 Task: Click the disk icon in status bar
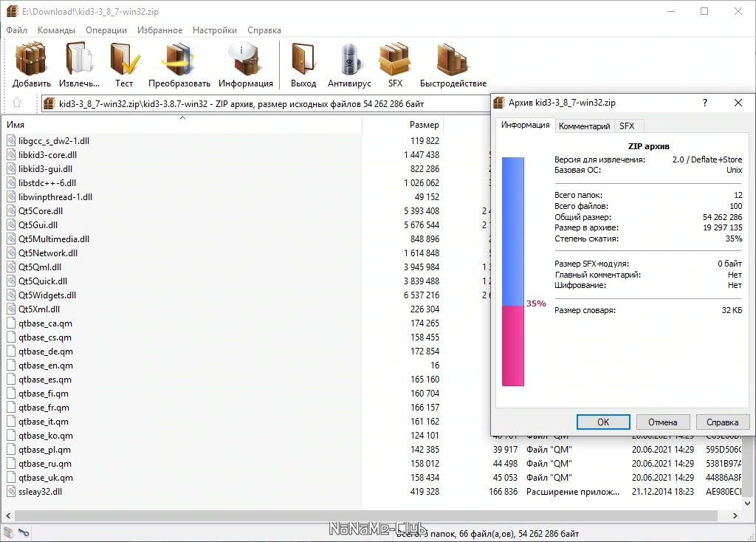click(9, 532)
